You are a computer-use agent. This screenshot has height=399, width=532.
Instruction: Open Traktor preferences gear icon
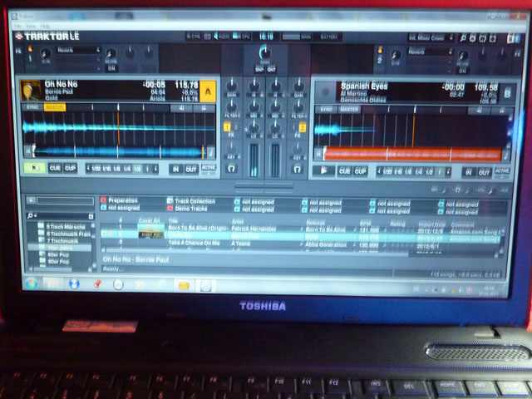tap(472, 38)
